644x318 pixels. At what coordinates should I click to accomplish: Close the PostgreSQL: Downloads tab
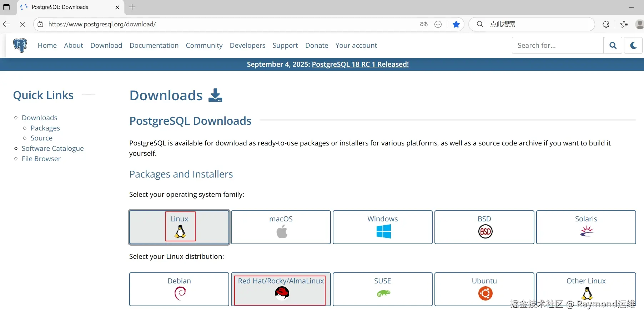pos(117,7)
